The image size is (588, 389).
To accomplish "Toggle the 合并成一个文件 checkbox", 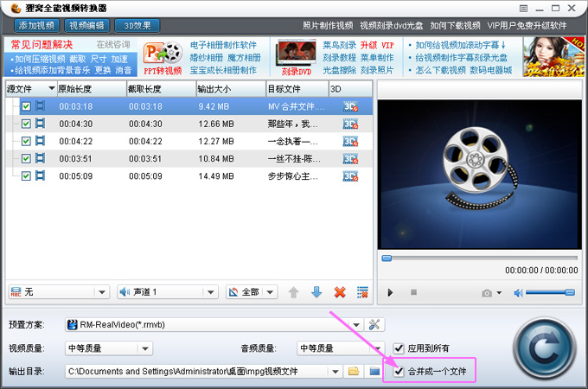I will [x=399, y=371].
